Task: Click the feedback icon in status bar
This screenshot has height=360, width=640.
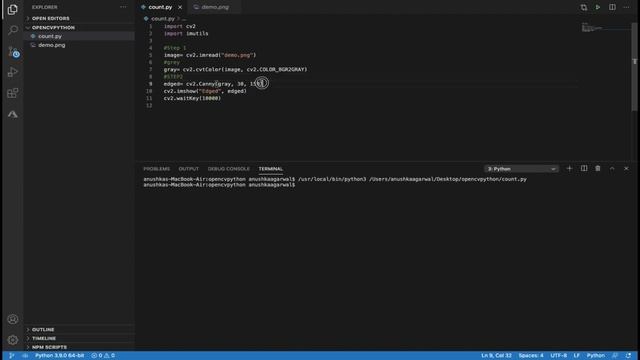Action: pos(615,356)
